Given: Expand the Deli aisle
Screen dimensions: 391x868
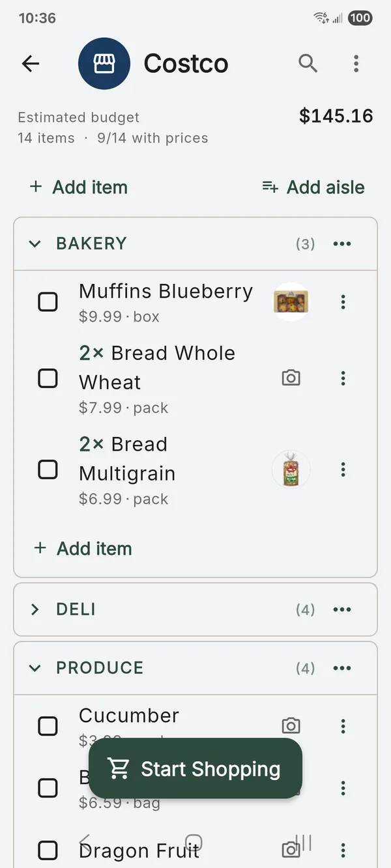Looking at the screenshot, I should point(35,609).
